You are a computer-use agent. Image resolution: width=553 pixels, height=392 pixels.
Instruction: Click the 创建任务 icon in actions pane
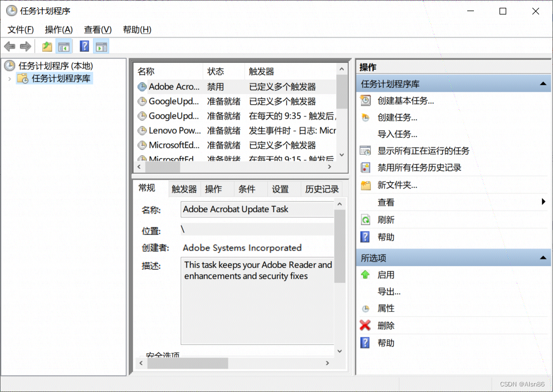365,117
